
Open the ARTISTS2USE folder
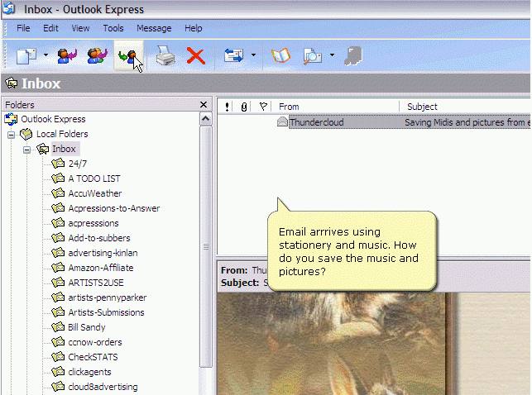96,283
